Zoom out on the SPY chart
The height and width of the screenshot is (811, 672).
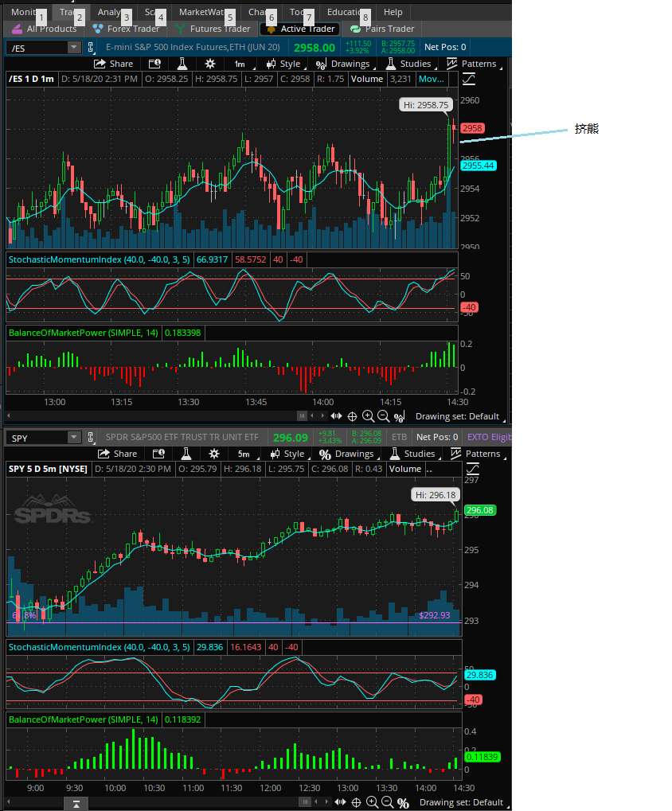pos(387,802)
